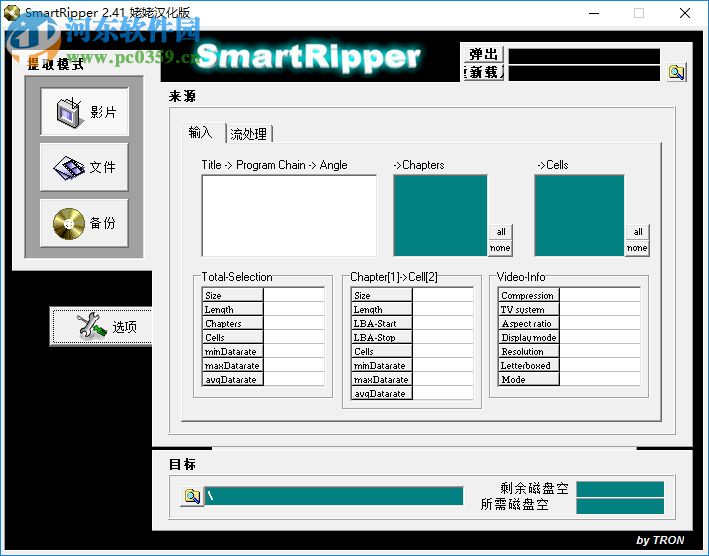709x556 pixels.
Task: Browse source with top-right magnifier folder icon
Action: pyautogui.click(x=676, y=72)
